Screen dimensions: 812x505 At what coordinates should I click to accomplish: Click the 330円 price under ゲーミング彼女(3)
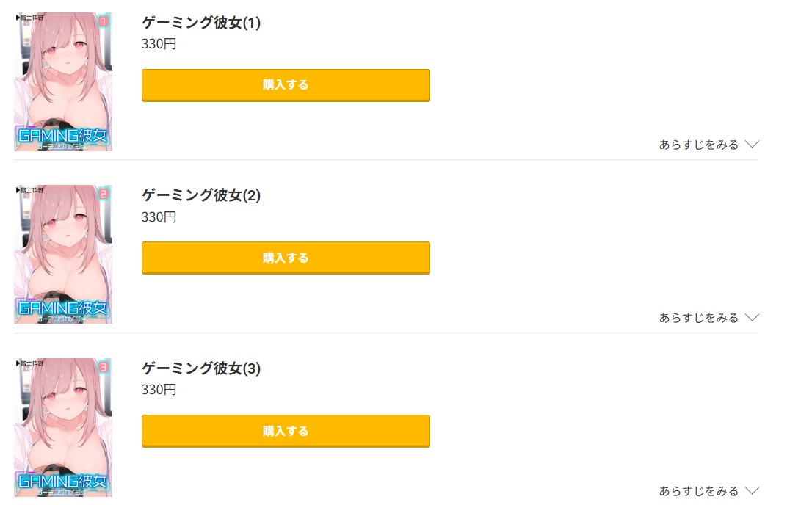coord(159,390)
